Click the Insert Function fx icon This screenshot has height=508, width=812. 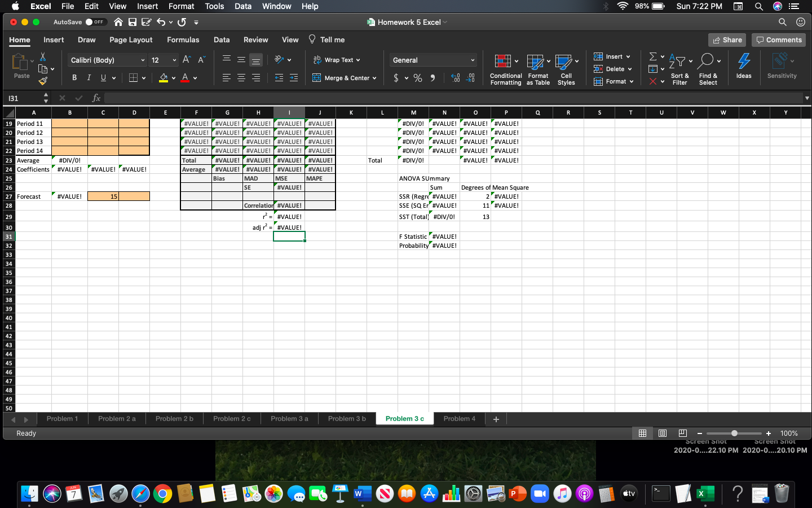96,98
